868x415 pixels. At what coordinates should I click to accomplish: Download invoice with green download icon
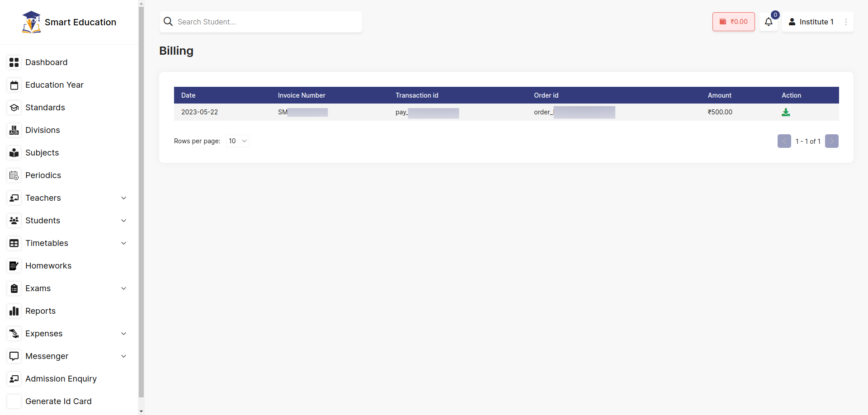(x=786, y=112)
